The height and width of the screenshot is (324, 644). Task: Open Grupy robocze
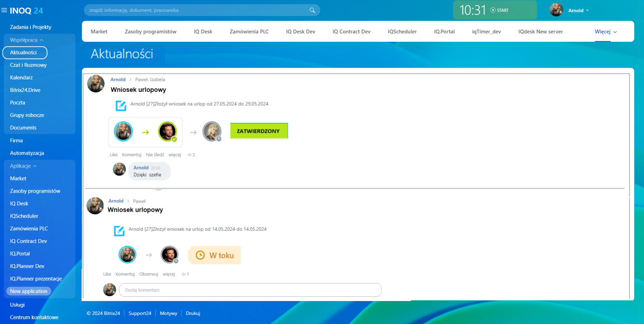click(x=27, y=115)
